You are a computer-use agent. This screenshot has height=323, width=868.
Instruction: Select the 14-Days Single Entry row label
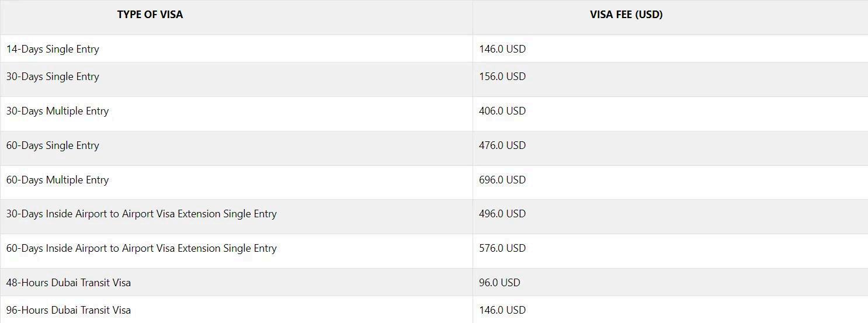click(x=53, y=49)
